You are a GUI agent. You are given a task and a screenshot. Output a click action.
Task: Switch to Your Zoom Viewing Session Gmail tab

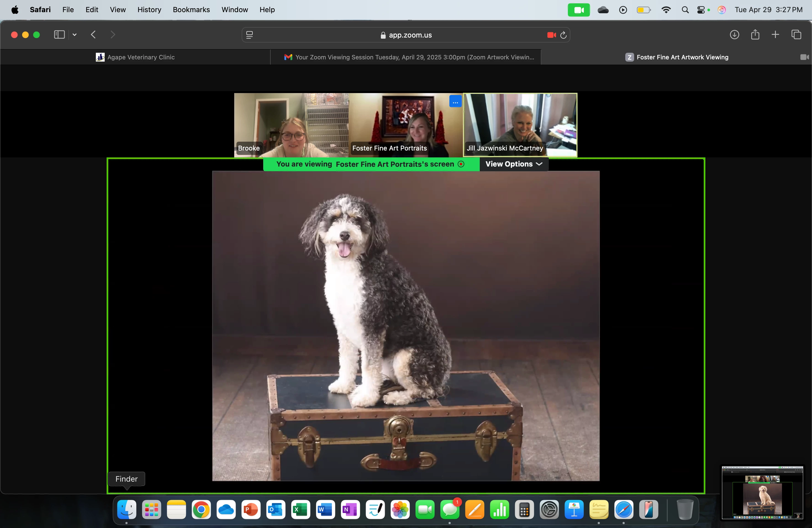pos(409,57)
